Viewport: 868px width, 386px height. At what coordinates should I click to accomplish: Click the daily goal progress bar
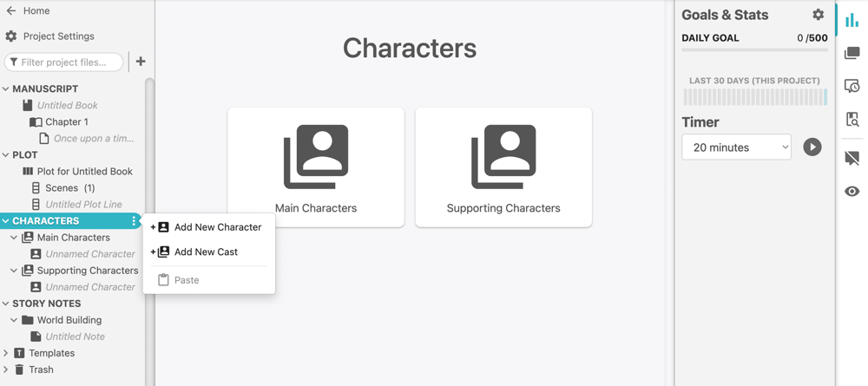tap(754, 49)
